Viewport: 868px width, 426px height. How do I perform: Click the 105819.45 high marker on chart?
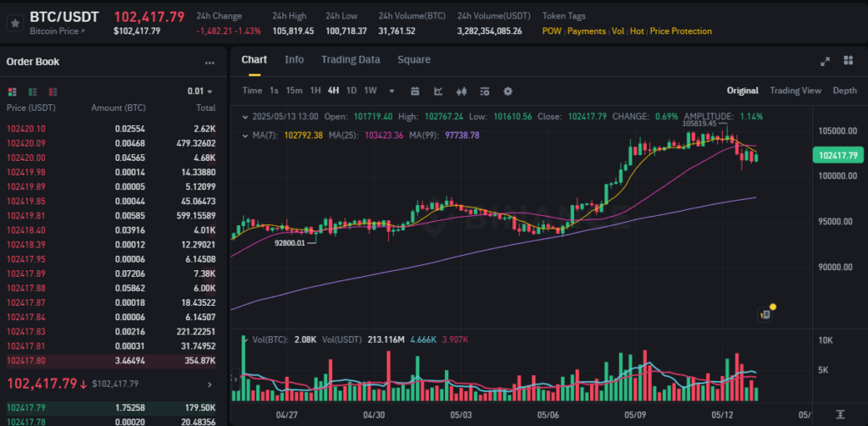[x=699, y=124]
